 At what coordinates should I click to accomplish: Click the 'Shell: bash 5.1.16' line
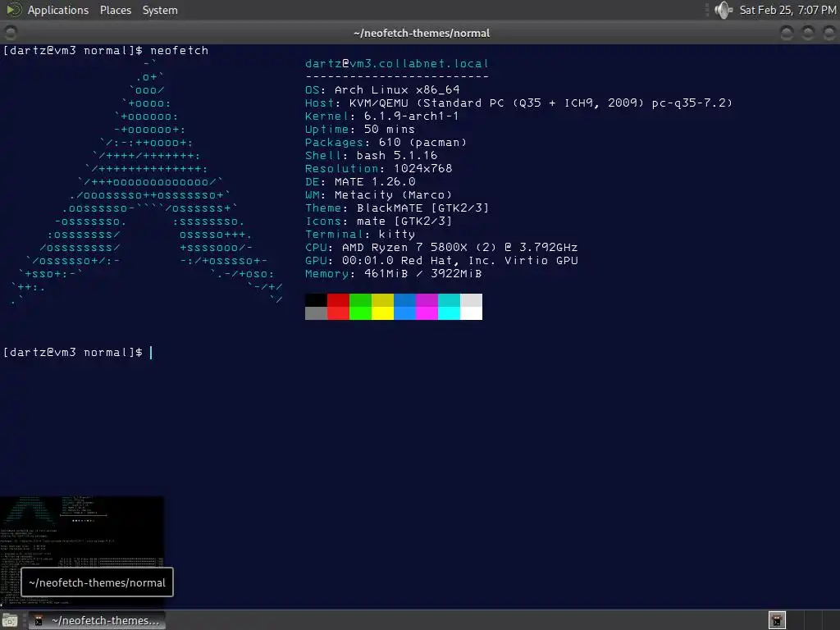371,155
